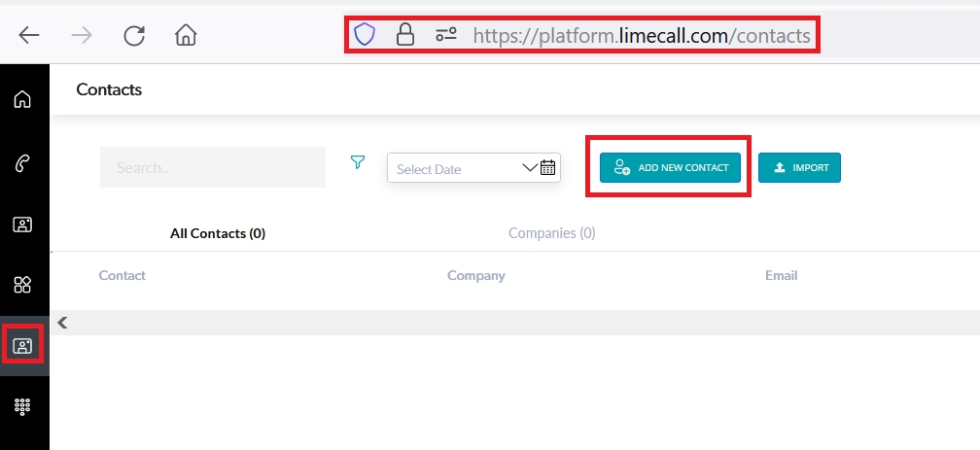This screenshot has height=450, width=980.
Task: Switch to the Companies tab
Action: [551, 233]
